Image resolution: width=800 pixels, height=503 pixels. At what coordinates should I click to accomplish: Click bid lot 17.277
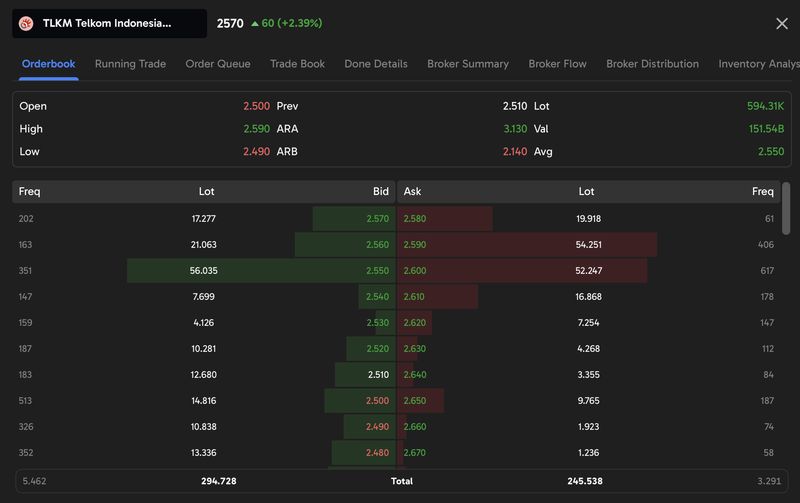[x=204, y=218]
